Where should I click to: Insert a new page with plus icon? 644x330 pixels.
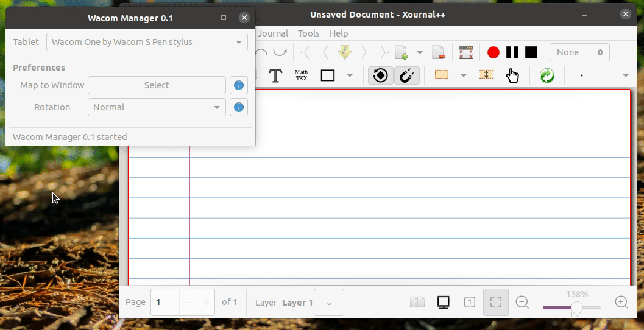pyautogui.click(x=402, y=52)
